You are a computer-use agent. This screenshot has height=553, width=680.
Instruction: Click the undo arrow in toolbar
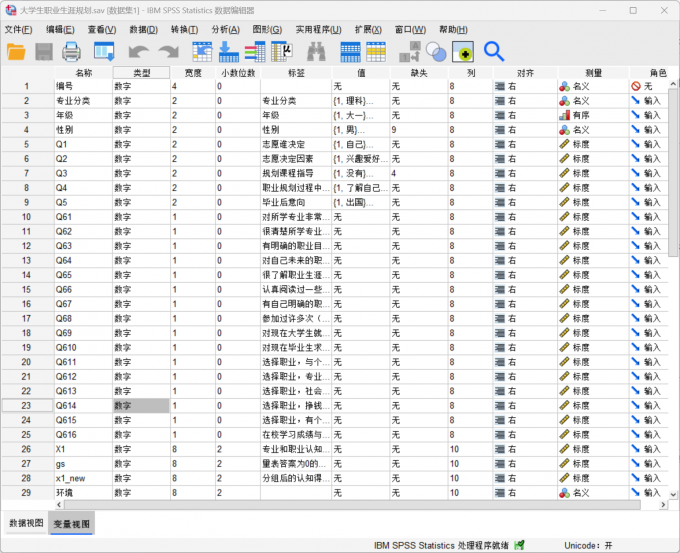(x=137, y=51)
